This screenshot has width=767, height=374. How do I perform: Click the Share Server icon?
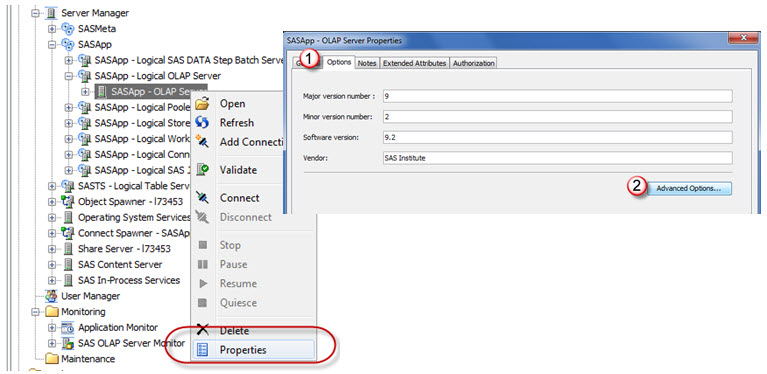[68, 248]
